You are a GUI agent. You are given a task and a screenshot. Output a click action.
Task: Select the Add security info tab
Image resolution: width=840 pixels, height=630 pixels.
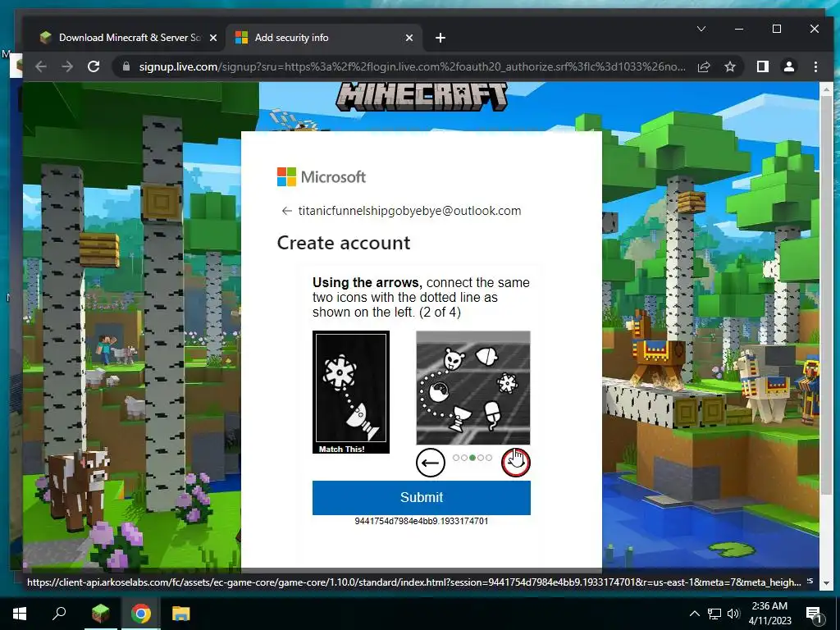pyautogui.click(x=322, y=38)
